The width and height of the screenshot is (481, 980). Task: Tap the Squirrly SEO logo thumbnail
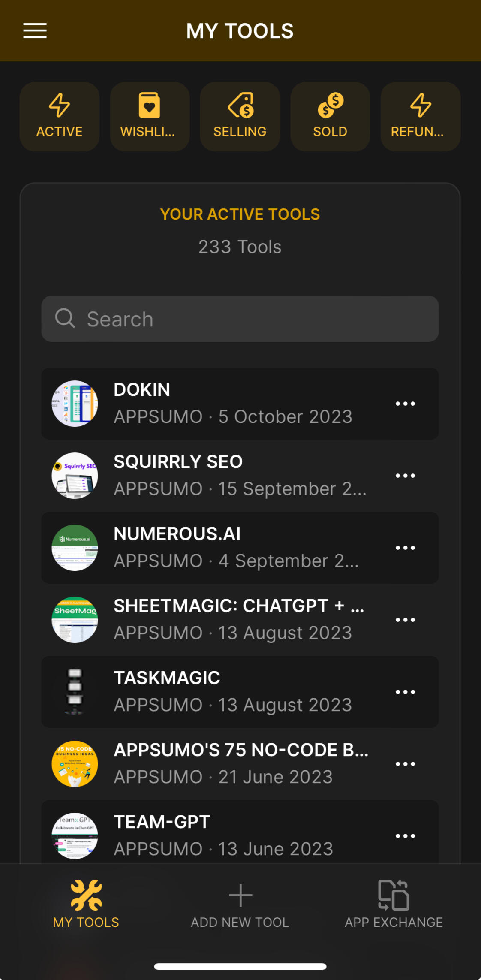75,476
